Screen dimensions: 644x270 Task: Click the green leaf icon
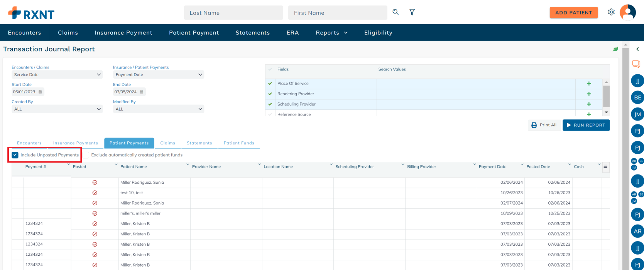615,49
